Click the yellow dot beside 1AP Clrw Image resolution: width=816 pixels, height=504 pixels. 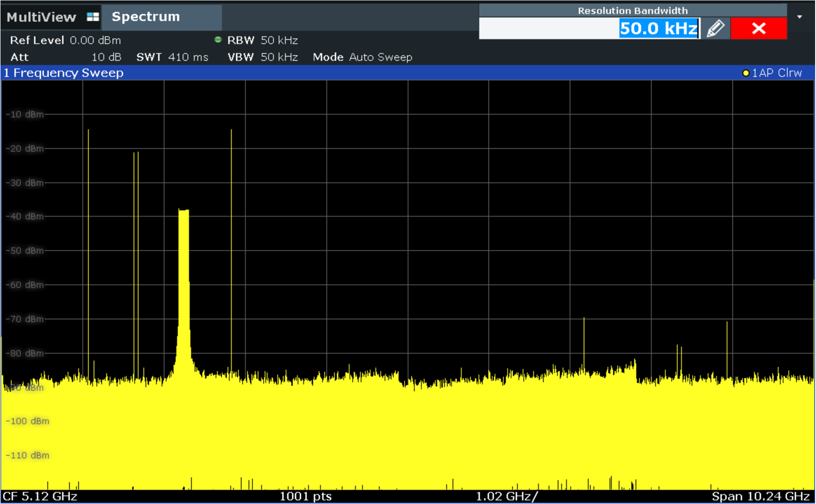click(x=746, y=73)
